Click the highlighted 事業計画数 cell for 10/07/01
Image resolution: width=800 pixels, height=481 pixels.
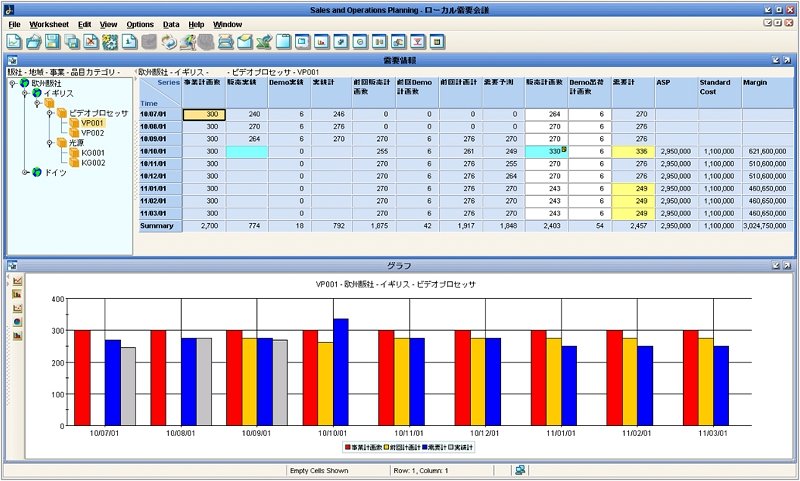204,114
